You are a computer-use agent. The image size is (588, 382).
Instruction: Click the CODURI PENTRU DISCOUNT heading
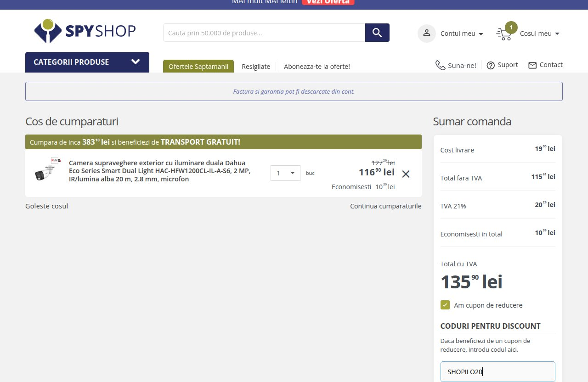[490, 326]
